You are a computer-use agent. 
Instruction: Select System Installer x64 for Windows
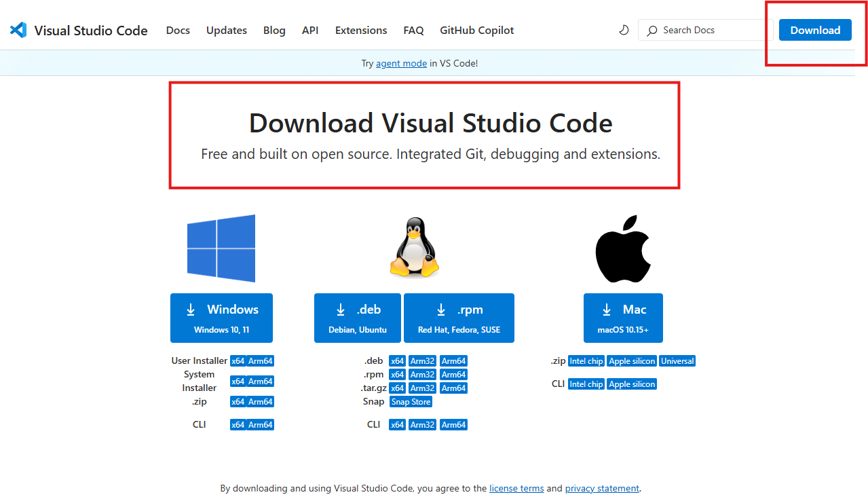click(238, 382)
